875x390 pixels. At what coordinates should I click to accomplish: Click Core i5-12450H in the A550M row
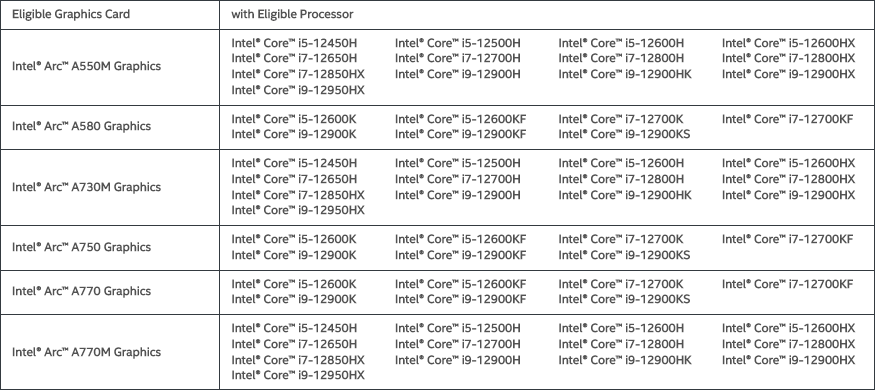(294, 42)
